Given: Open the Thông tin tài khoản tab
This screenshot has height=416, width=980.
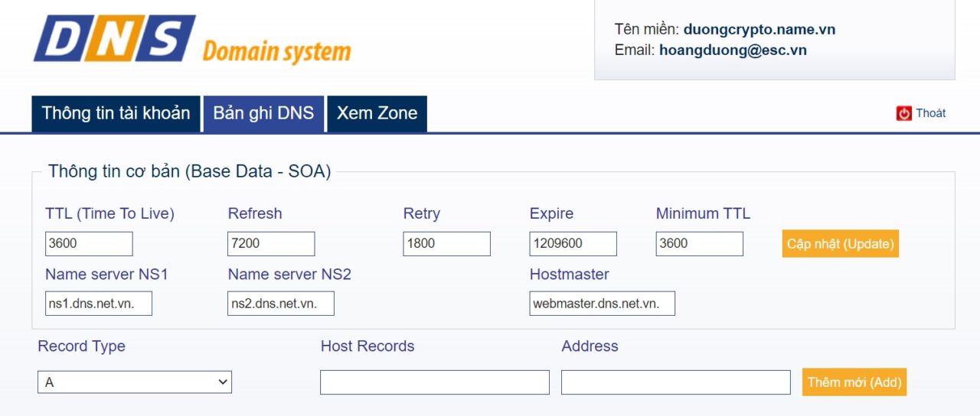Looking at the screenshot, I should 116,113.
